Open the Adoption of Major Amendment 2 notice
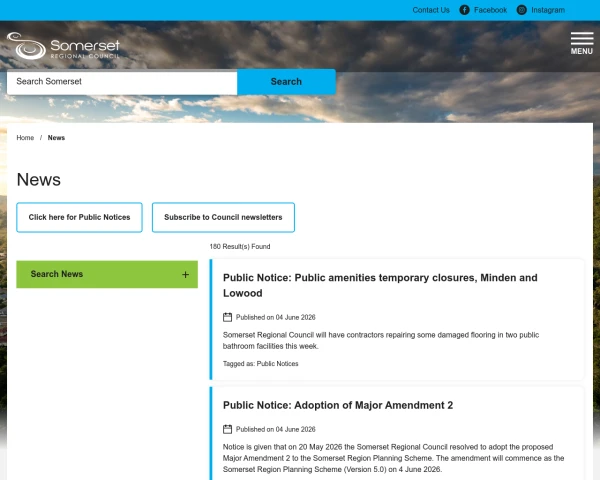Screen dimensions: 600x480 [338, 405]
